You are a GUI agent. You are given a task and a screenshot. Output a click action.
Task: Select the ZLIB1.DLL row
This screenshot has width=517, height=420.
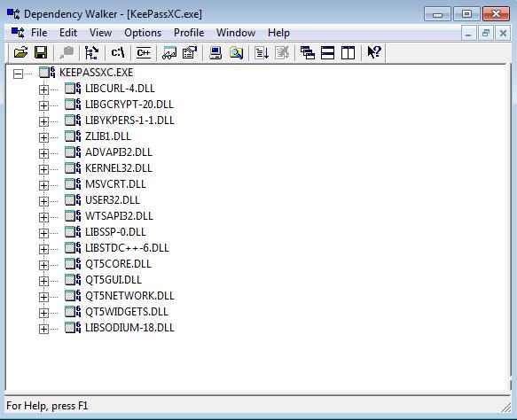pos(108,136)
